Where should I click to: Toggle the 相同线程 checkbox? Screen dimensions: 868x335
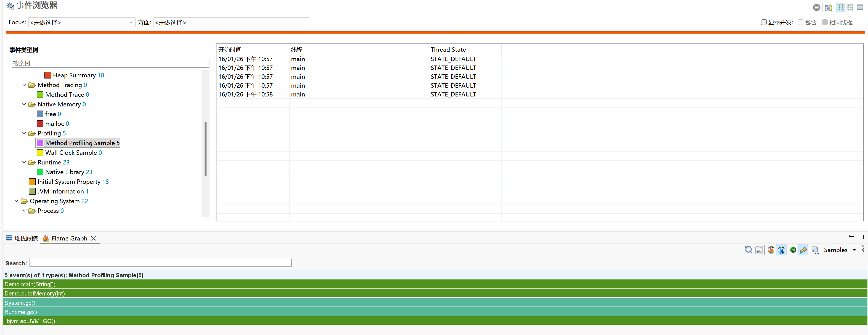(825, 22)
